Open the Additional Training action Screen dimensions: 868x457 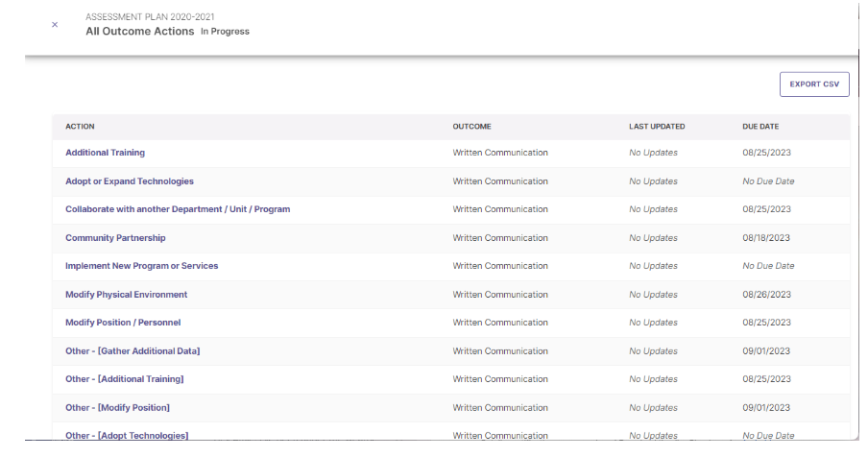click(105, 153)
